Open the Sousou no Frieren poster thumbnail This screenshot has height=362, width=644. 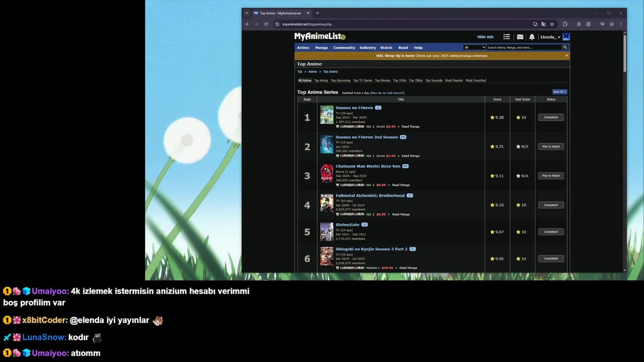[x=327, y=115]
